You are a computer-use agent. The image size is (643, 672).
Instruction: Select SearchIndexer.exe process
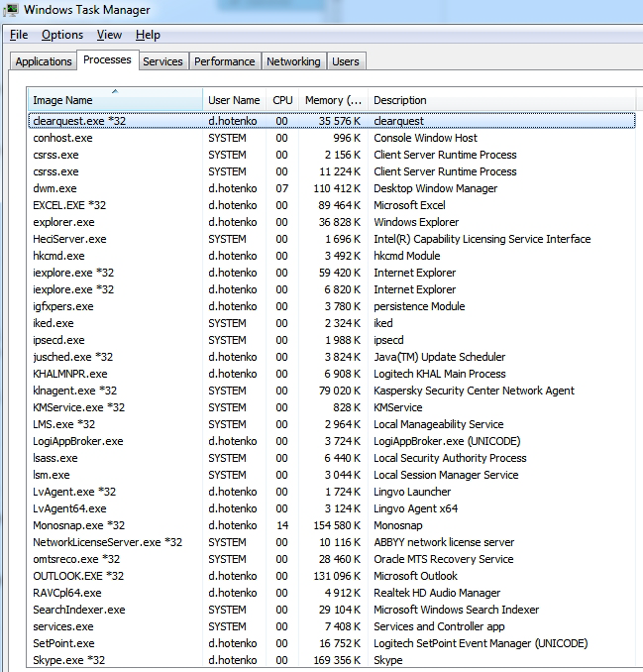coord(332,610)
